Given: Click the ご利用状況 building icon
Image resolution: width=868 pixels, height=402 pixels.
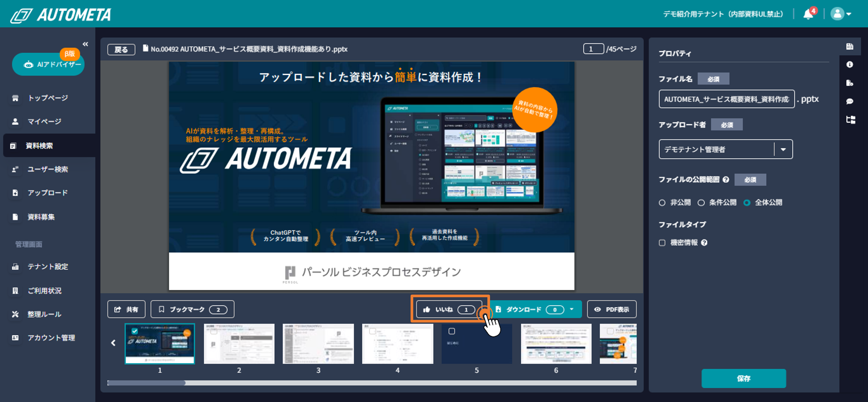Looking at the screenshot, I should [15, 291].
